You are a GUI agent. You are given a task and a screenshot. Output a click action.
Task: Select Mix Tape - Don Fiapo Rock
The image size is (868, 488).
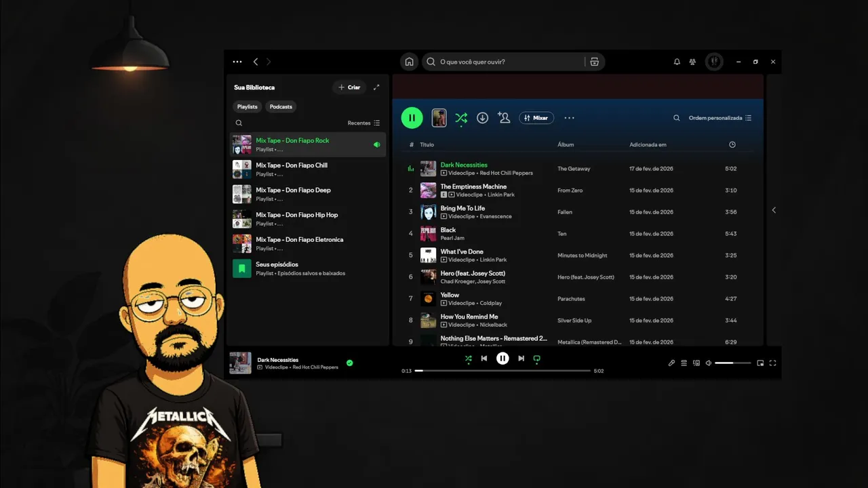point(307,144)
